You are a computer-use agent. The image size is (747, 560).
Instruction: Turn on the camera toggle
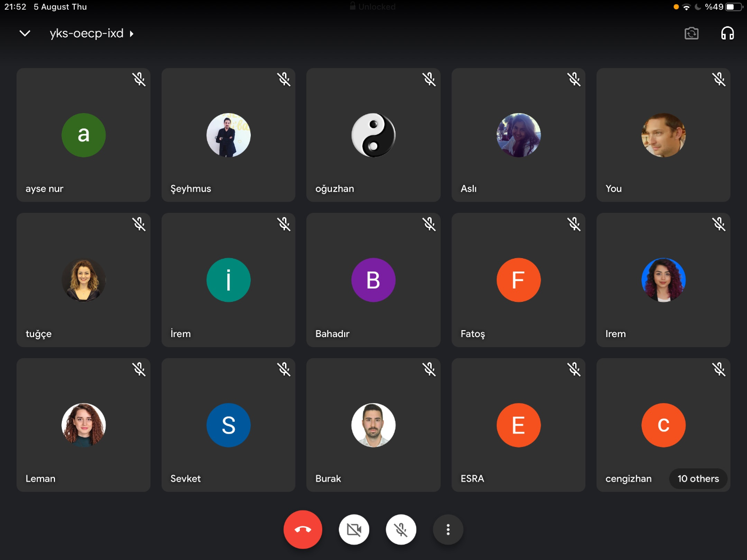point(354,530)
